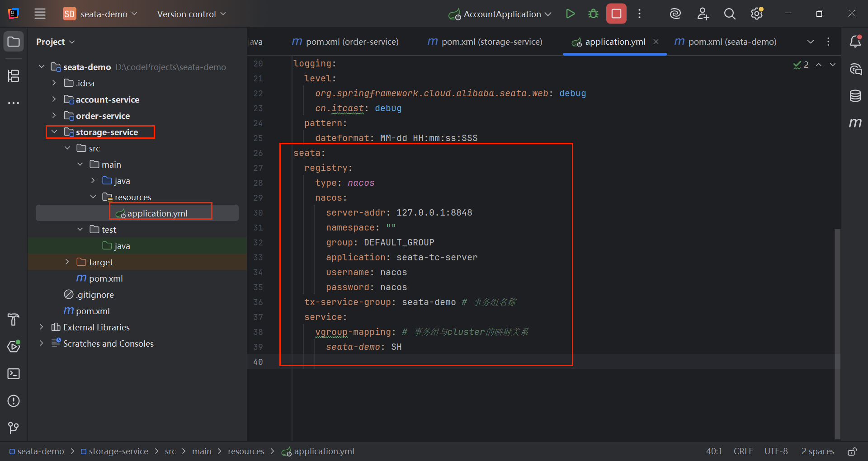Run AccountApplication with the green play icon
Image resolution: width=868 pixels, height=461 pixels.
coord(570,14)
